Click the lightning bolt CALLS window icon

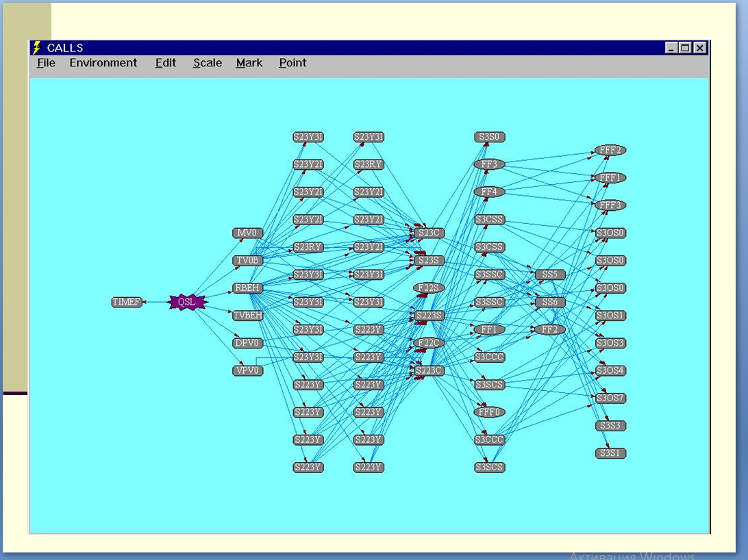37,48
